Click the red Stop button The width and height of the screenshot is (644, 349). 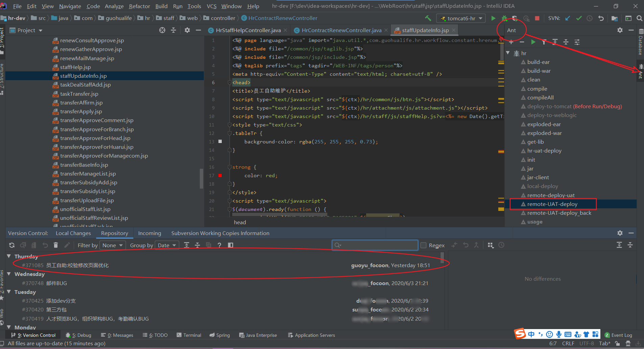click(x=537, y=18)
